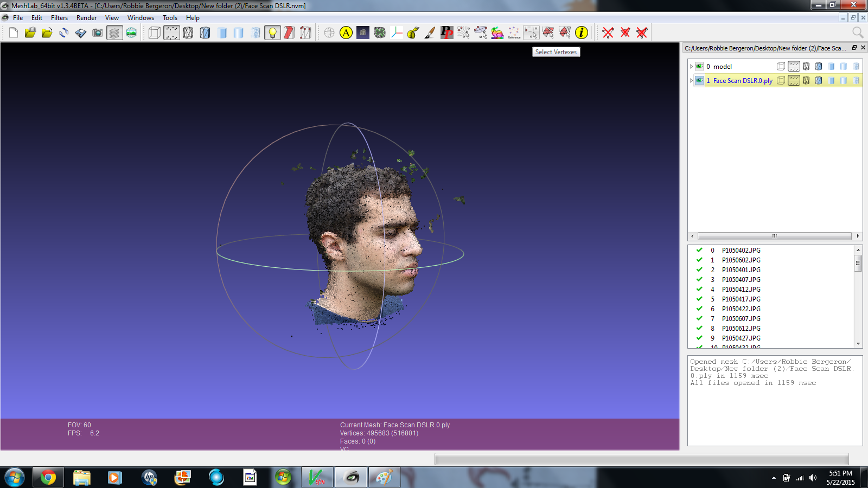Select raster entry P1050427.JPG
The image size is (868, 488).
pyautogui.click(x=741, y=338)
